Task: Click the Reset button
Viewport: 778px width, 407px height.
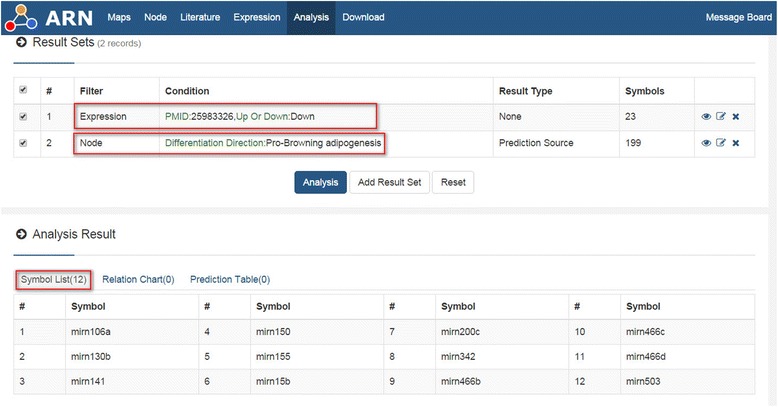Action: [453, 183]
